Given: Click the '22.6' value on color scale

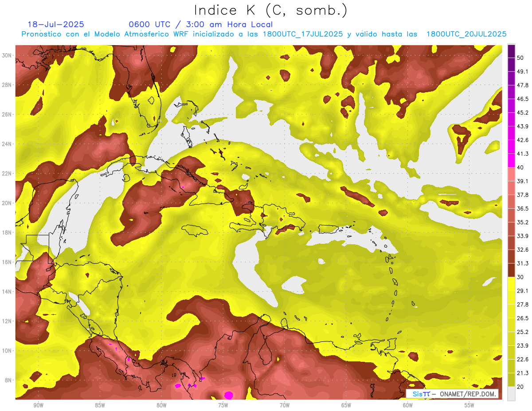Looking at the screenshot, I should coord(523,360).
